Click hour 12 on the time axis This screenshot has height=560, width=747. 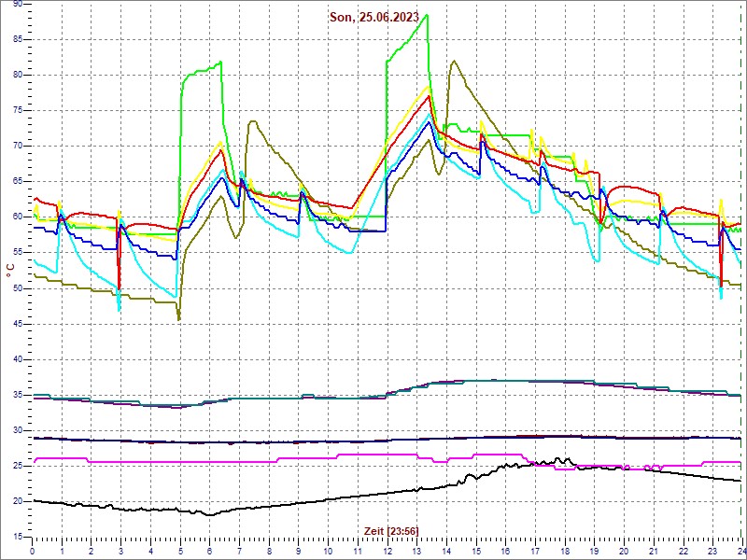point(388,551)
